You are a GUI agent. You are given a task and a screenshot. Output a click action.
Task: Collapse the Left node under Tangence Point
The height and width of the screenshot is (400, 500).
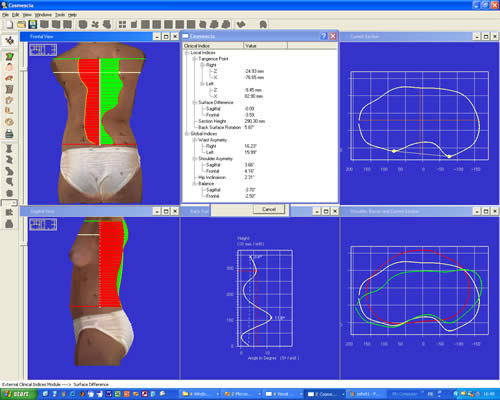202,84
